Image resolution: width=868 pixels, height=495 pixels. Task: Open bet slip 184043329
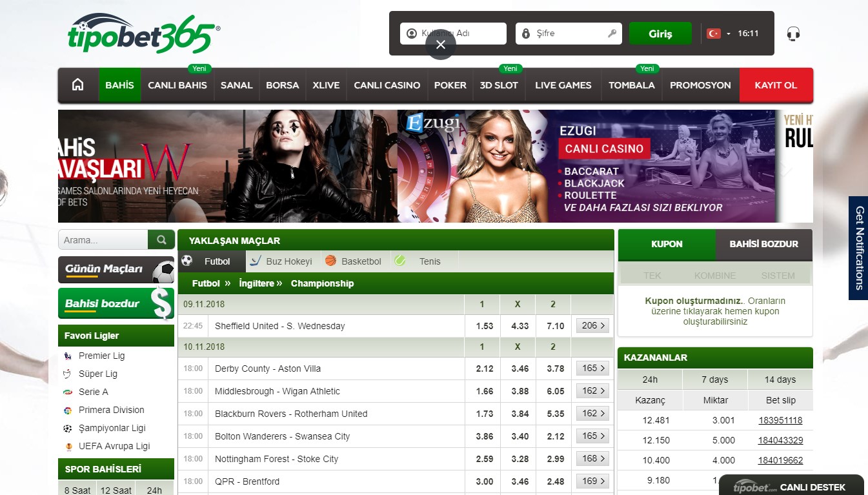(x=780, y=440)
